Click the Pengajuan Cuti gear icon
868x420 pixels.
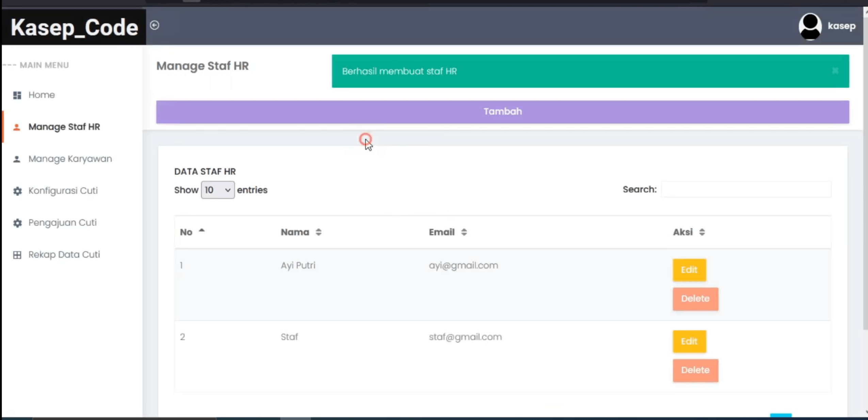click(x=17, y=223)
